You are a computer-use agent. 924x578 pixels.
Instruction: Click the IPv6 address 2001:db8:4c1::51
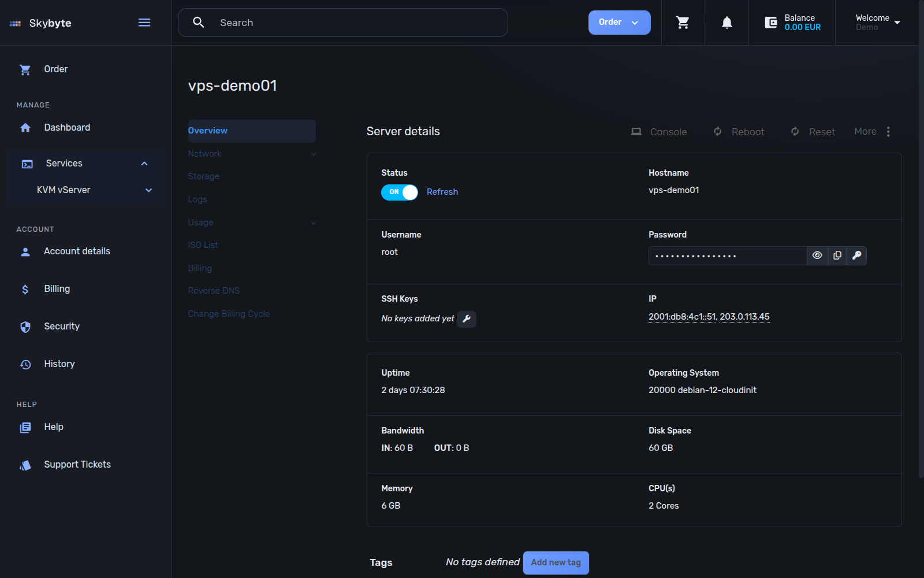point(682,317)
